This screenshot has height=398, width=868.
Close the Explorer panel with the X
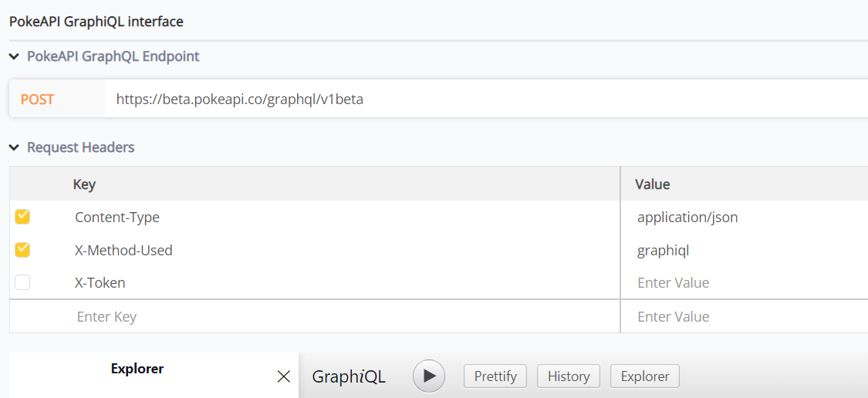coord(283,377)
